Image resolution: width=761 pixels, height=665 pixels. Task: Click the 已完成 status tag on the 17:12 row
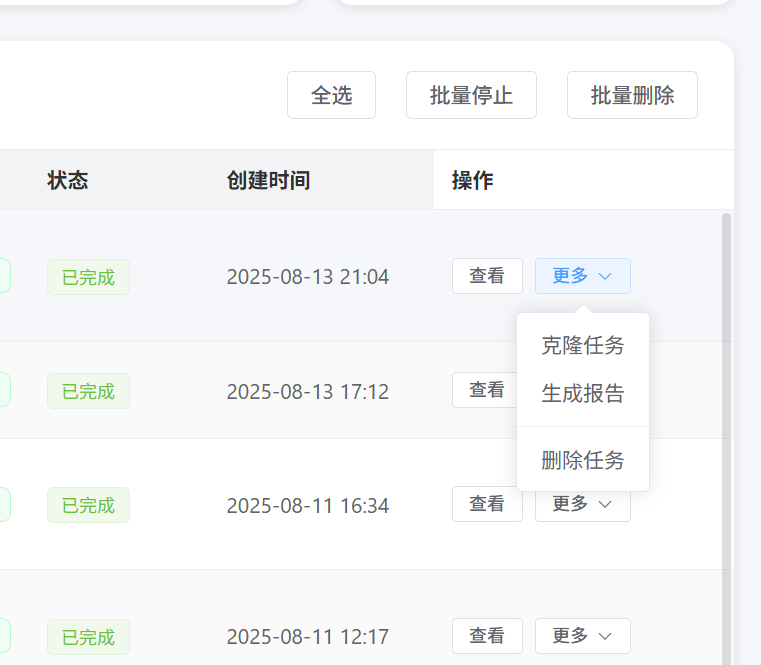pyautogui.click(x=88, y=391)
